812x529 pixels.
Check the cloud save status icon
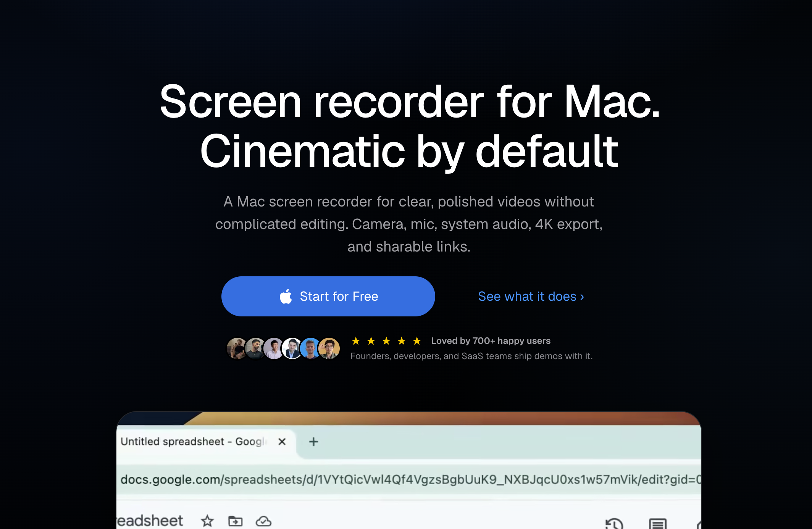pos(263,521)
